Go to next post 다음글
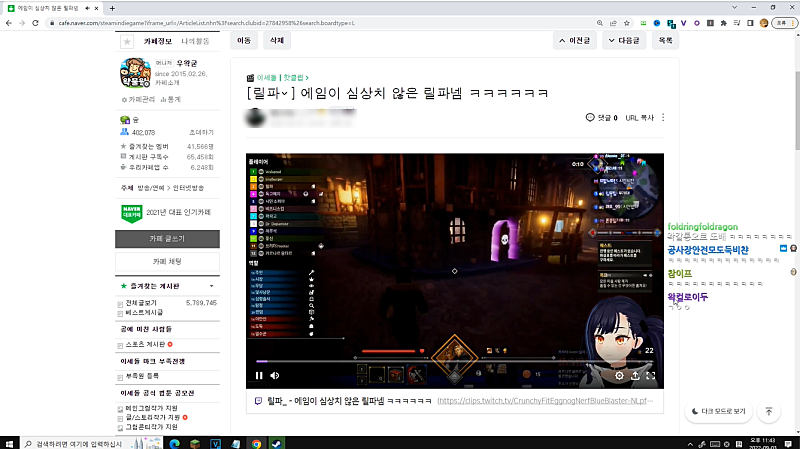The image size is (800, 449). pos(624,40)
